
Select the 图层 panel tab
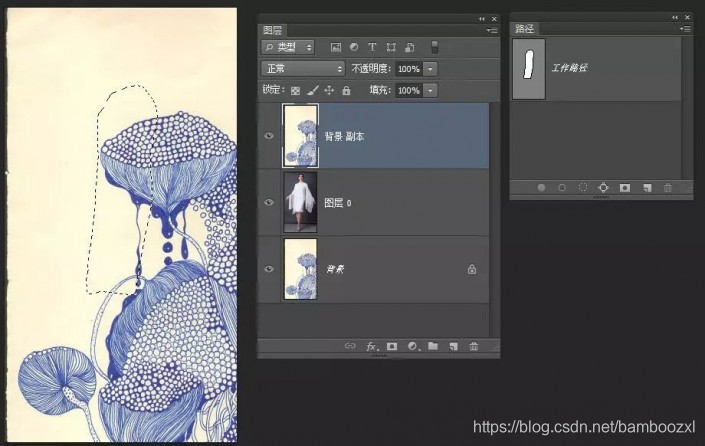tap(272, 30)
